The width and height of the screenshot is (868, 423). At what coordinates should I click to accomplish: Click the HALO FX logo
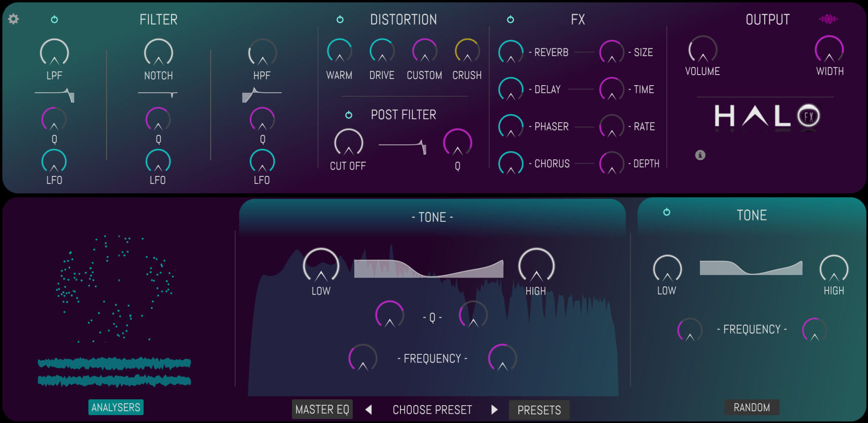pos(767,116)
